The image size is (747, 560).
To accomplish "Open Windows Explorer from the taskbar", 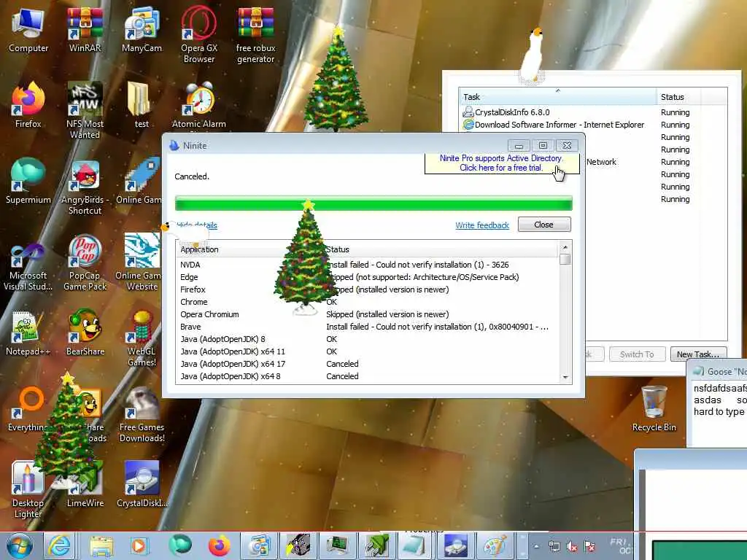I will tap(101, 545).
